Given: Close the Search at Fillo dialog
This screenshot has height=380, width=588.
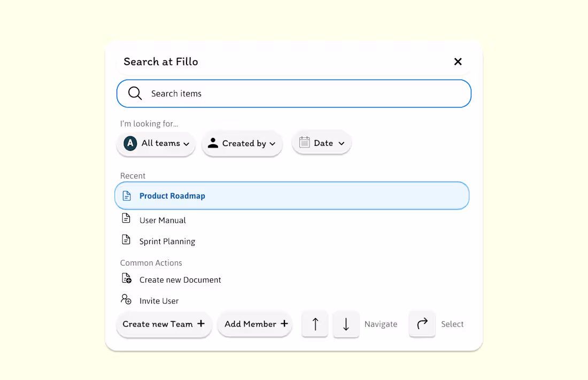Looking at the screenshot, I should (x=458, y=61).
